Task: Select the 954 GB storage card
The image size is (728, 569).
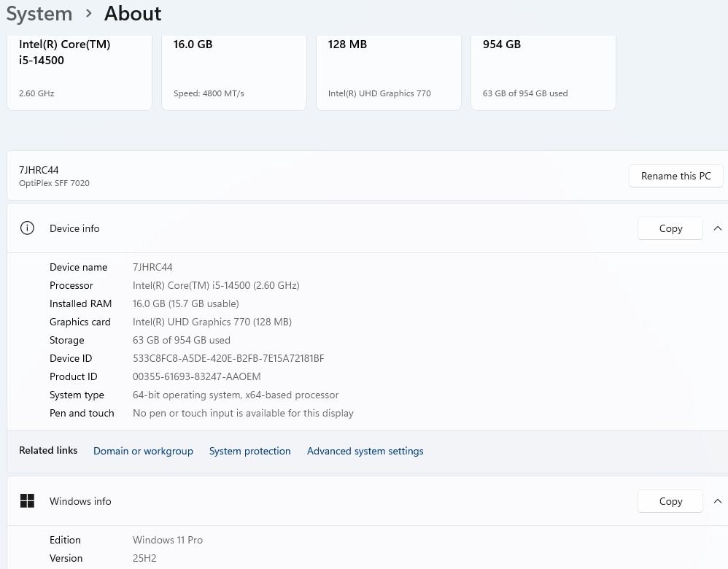Action: click(x=543, y=72)
